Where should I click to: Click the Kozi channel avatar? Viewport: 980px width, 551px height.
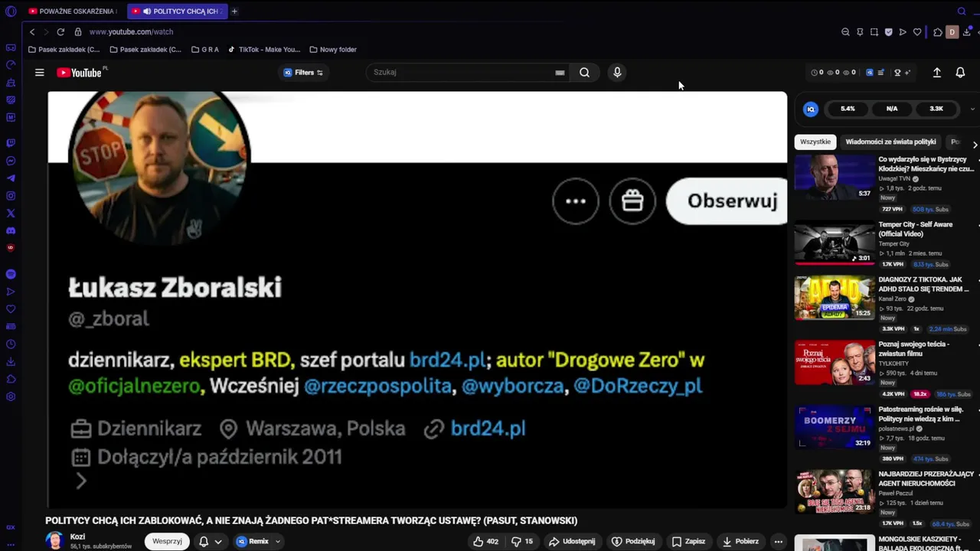[x=54, y=540]
